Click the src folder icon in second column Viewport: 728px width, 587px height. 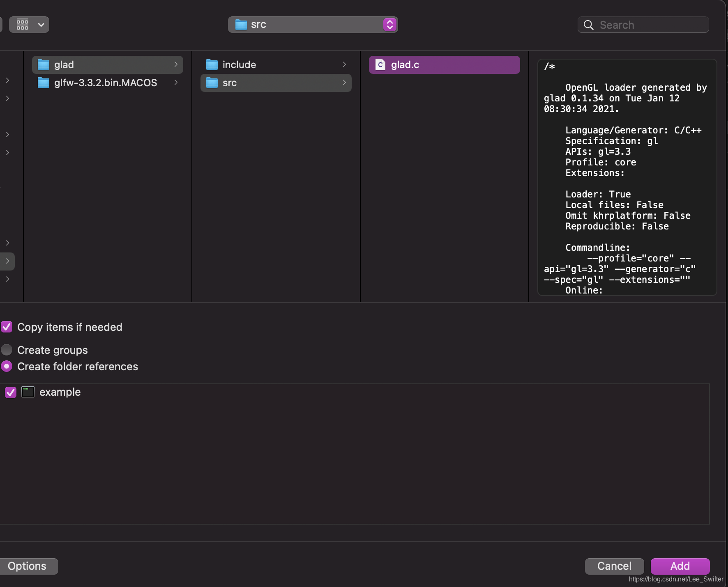[x=212, y=83]
